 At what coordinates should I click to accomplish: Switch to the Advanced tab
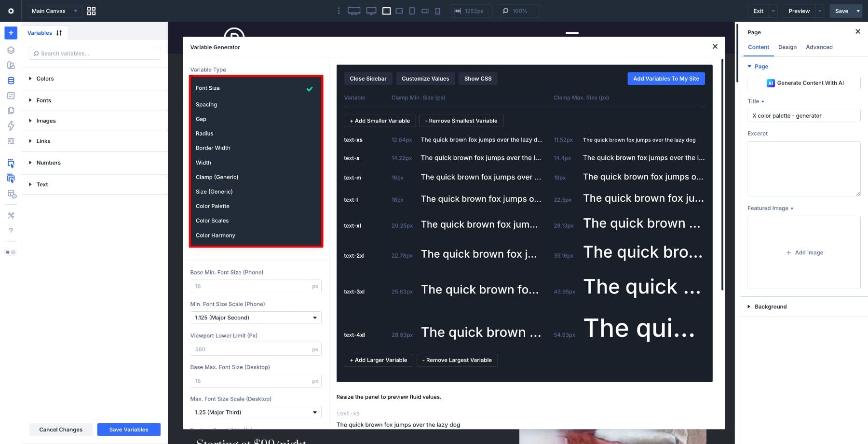(819, 47)
